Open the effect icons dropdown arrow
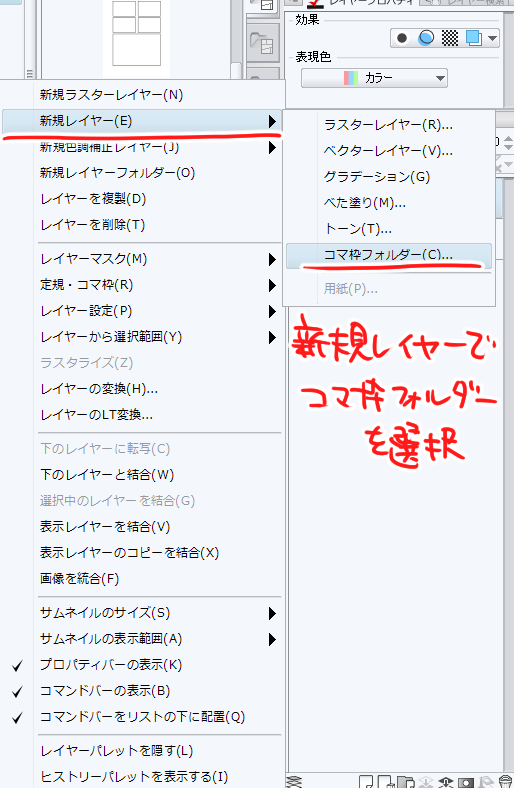The width and height of the screenshot is (514, 788). pyautogui.click(x=492, y=38)
